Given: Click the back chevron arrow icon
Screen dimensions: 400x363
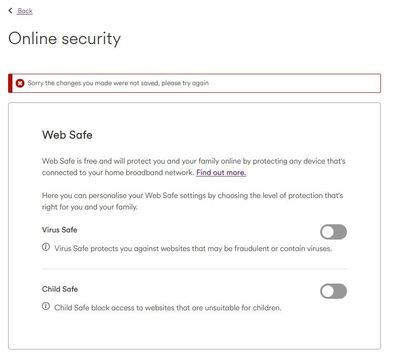Looking at the screenshot, I should (10, 11).
